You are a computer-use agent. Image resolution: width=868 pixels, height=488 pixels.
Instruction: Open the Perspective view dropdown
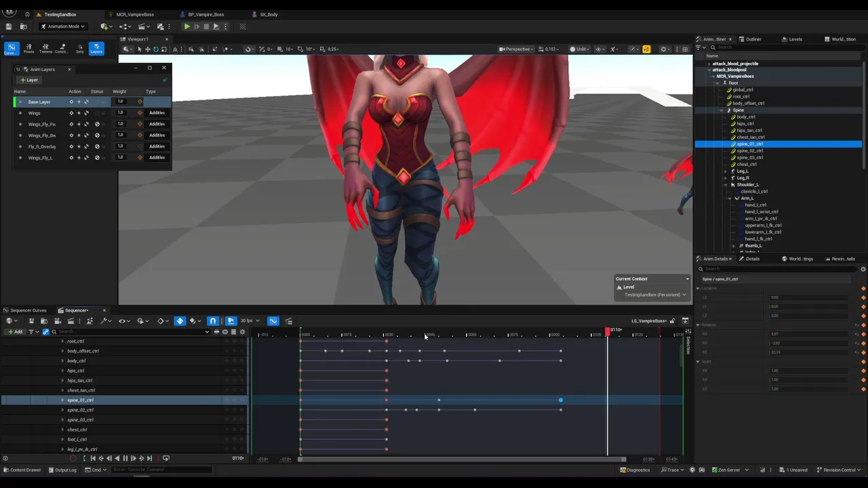click(517, 49)
